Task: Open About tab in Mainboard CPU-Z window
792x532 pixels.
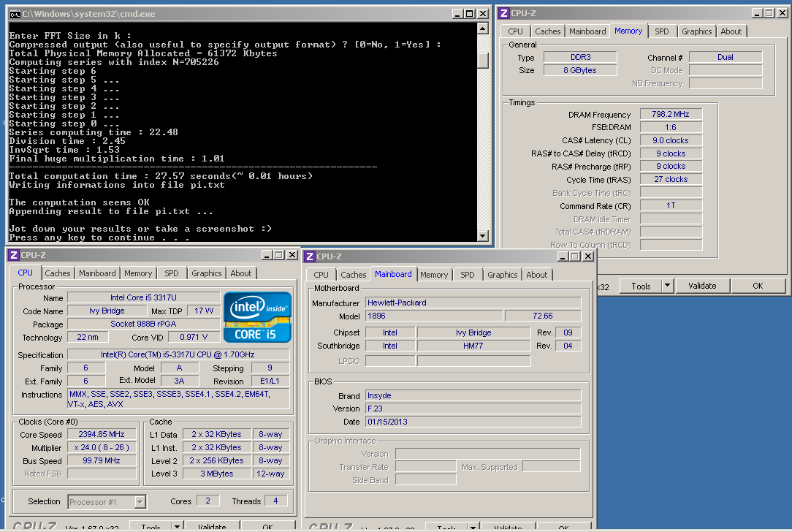Action: point(537,275)
